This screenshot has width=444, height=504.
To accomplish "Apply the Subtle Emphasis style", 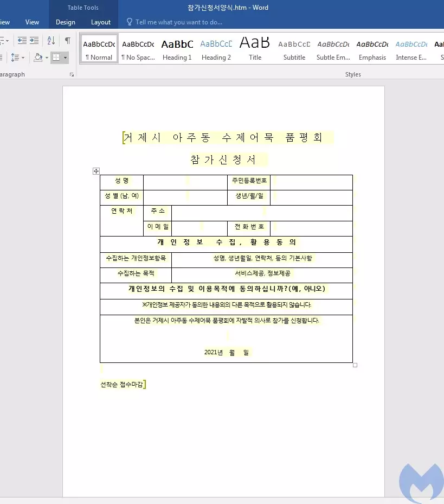I will point(332,49).
